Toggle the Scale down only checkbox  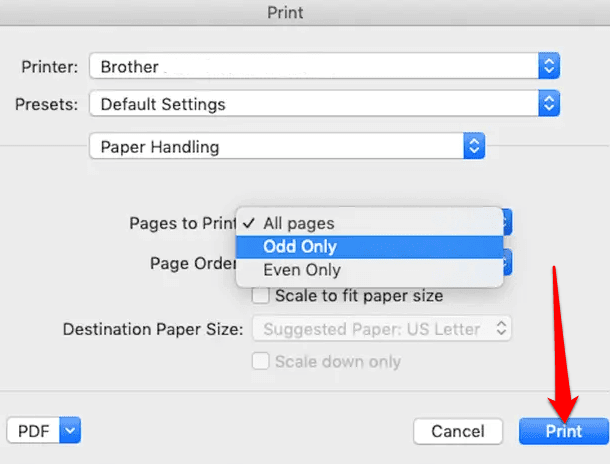click(x=261, y=362)
